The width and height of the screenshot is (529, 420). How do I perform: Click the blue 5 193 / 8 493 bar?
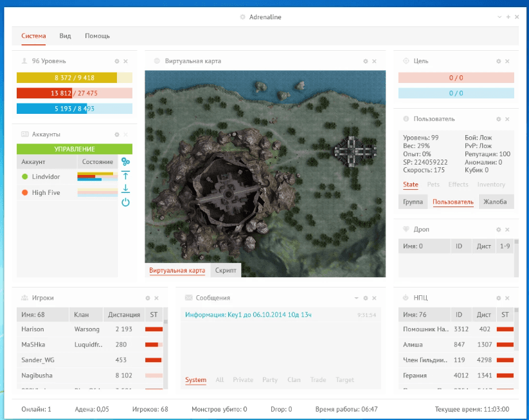[75, 109]
